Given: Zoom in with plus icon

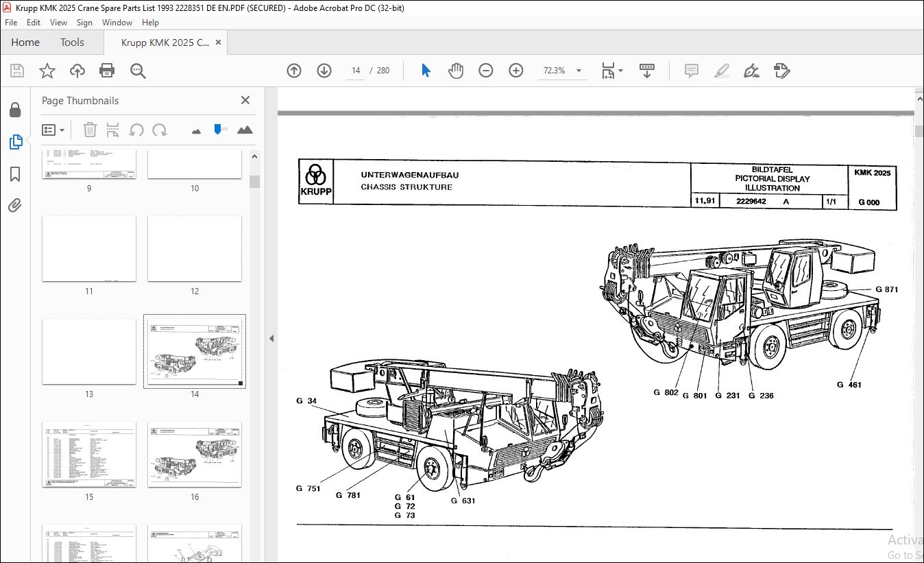Looking at the screenshot, I should (x=516, y=71).
